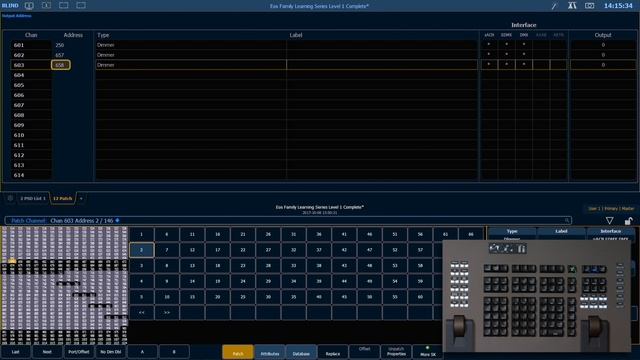Click the A softkey

(x=142, y=352)
